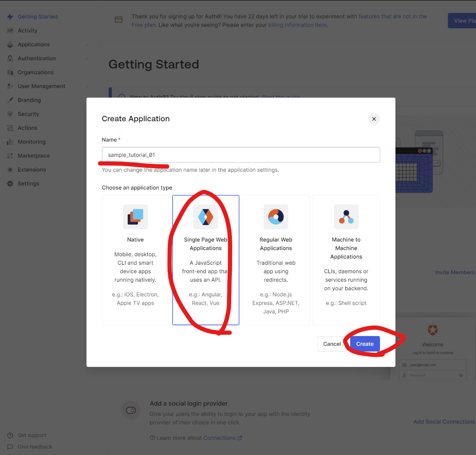Open the Activity sidebar item
This screenshot has height=455, width=476.
pos(28,31)
